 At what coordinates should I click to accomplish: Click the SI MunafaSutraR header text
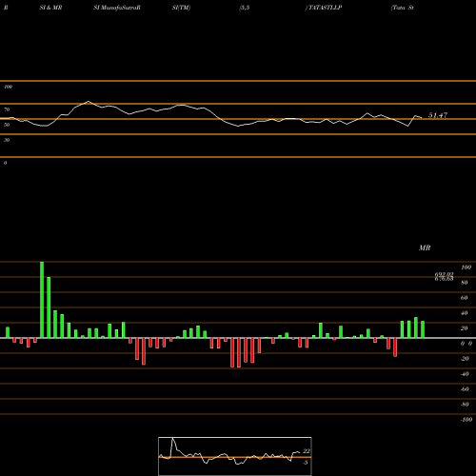pos(117,8)
